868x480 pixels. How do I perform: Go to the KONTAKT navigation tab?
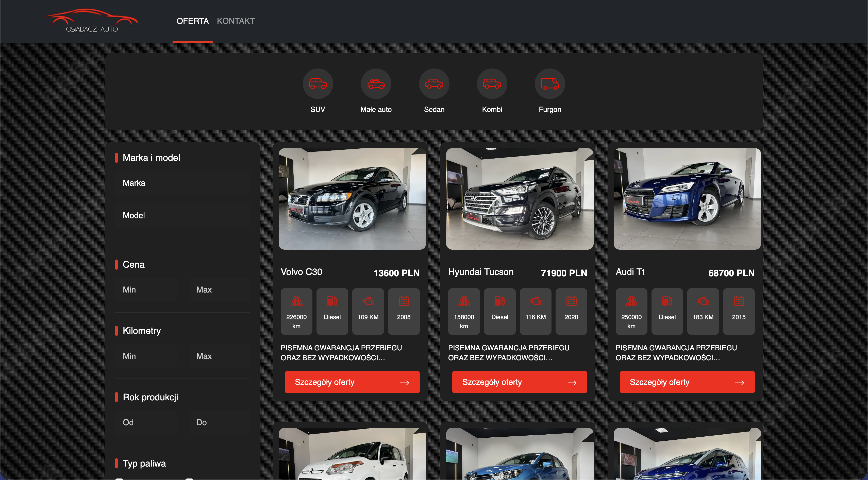coord(236,21)
